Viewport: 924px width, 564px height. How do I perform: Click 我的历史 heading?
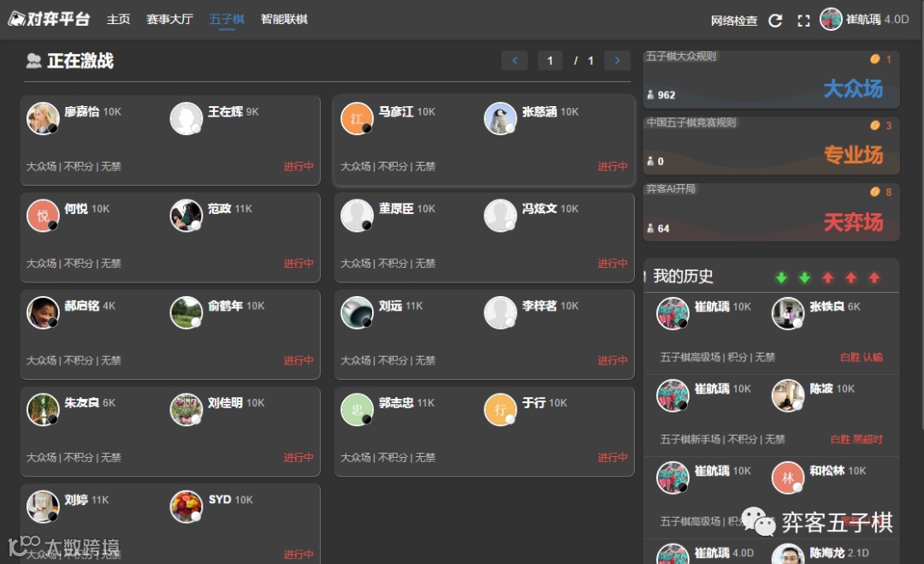click(x=683, y=276)
